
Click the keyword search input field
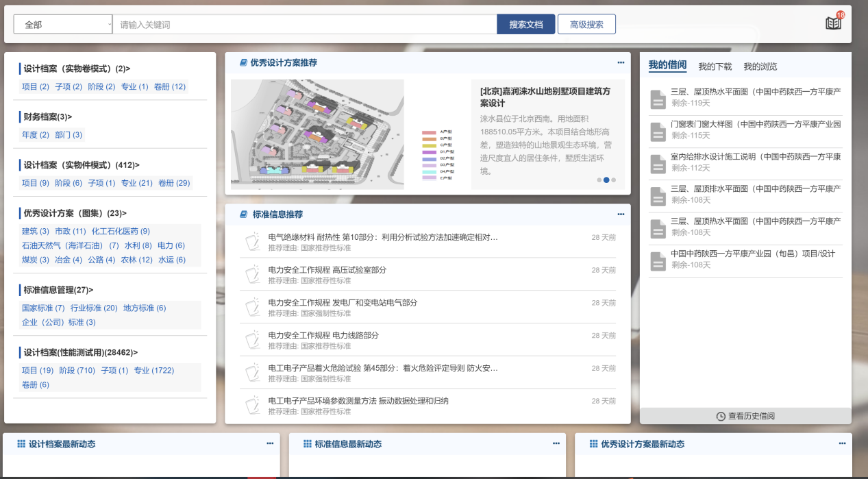coord(304,25)
